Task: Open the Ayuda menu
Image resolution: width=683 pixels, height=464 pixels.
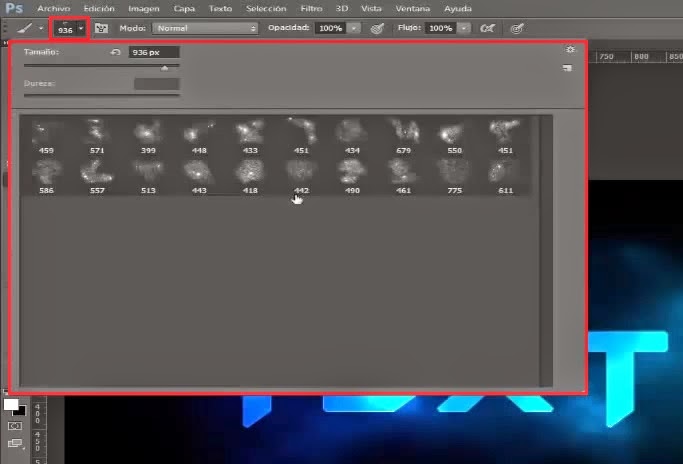Action: [x=458, y=8]
